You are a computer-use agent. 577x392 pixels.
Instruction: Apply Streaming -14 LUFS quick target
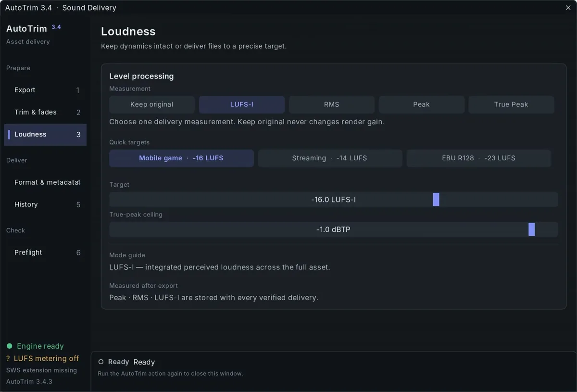330,158
